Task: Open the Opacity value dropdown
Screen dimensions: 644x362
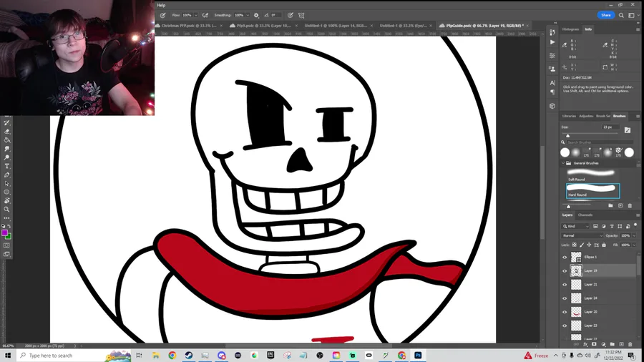Action: coord(634,235)
